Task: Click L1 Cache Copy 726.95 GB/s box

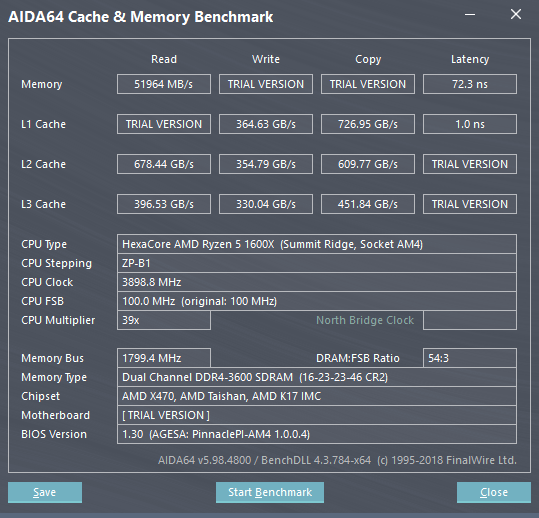Action: point(368,124)
